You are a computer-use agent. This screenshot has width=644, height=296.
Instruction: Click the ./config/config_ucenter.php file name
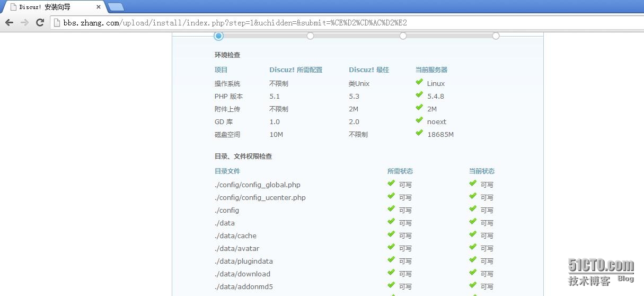[x=260, y=198]
